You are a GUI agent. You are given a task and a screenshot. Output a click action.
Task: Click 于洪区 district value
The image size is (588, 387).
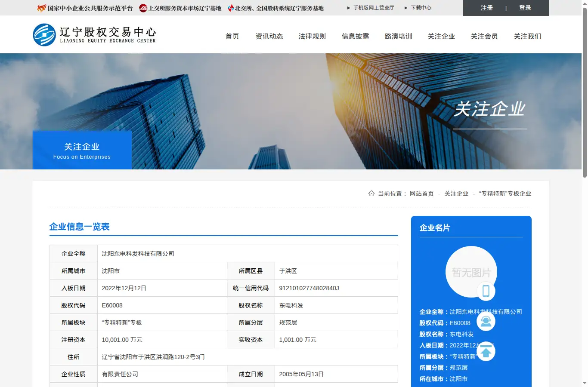288,271
